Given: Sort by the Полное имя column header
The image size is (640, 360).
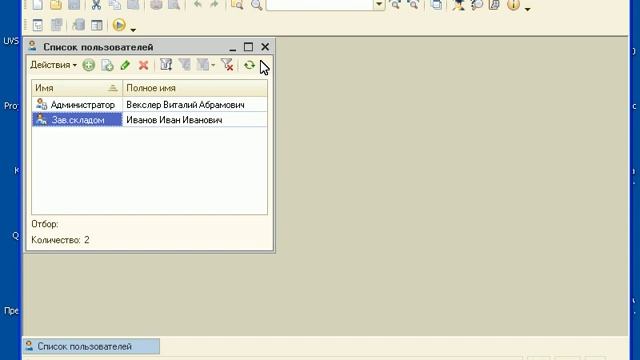Looking at the screenshot, I should pyautogui.click(x=195, y=88).
